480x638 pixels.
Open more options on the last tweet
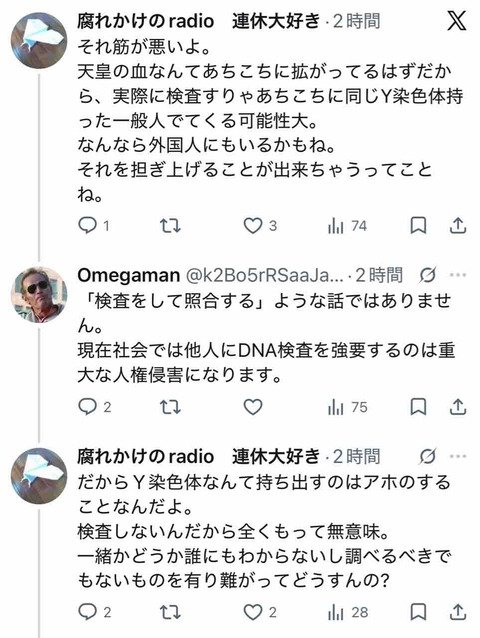pos(458,457)
